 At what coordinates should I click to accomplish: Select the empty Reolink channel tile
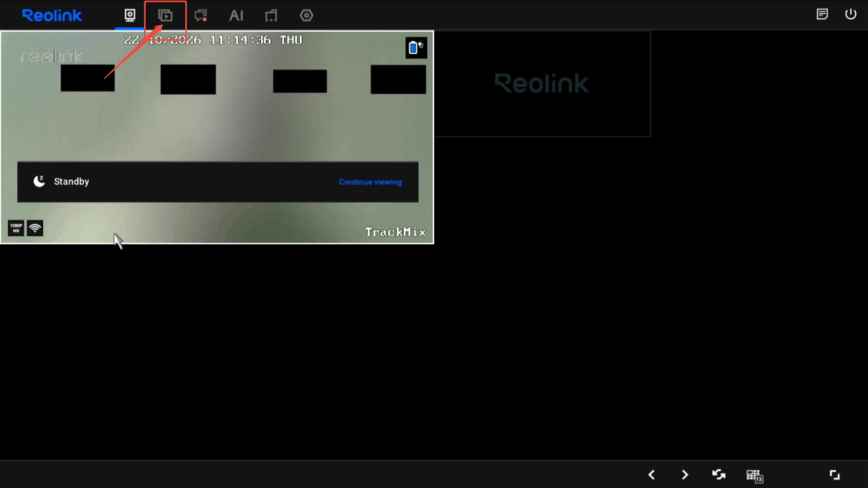[x=542, y=84]
